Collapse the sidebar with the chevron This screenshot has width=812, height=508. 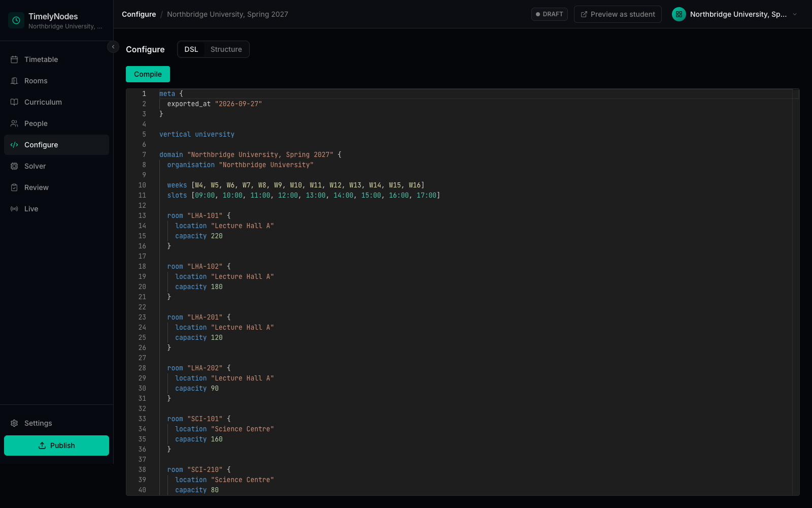pos(113,47)
